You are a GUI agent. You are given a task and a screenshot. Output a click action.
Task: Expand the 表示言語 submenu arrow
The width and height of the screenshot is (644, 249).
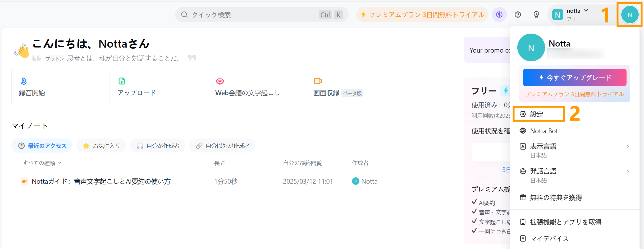pos(628,147)
